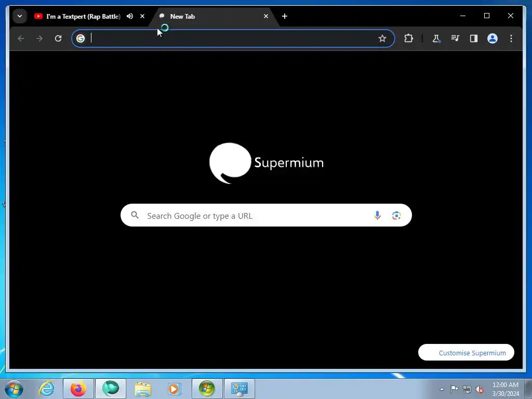Launch Internet Explorer from taskbar

46,389
